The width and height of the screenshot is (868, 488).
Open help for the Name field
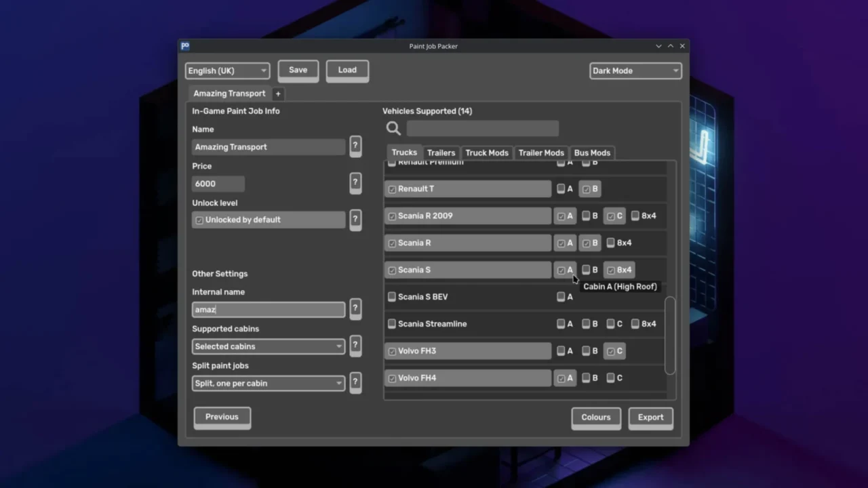[355, 146]
